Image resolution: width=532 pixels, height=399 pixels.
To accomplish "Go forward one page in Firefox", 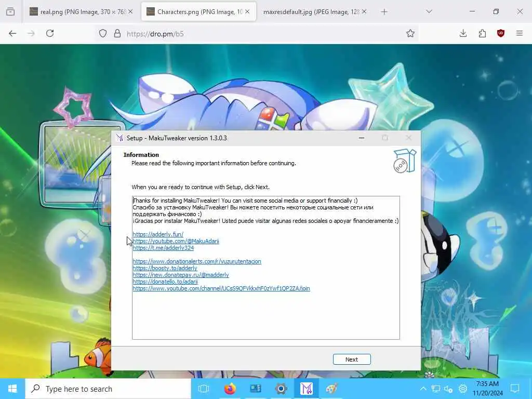I will pyautogui.click(x=31, y=33).
